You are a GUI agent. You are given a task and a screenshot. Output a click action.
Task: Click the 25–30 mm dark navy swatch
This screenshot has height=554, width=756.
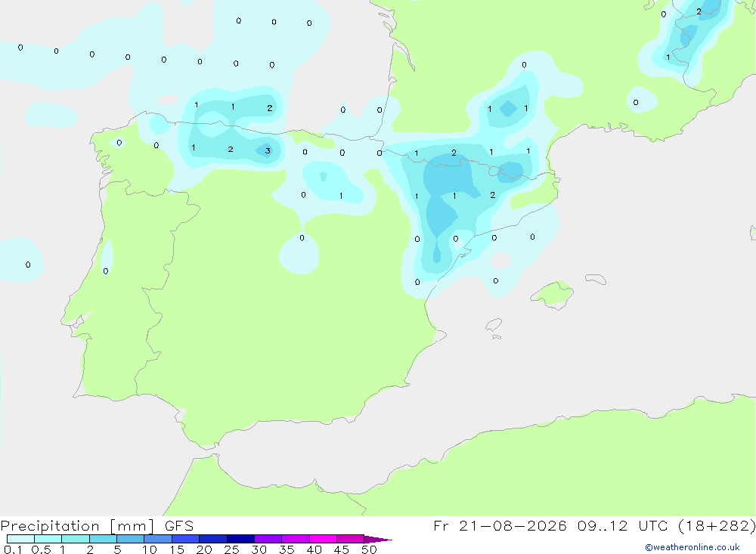[x=240, y=539]
